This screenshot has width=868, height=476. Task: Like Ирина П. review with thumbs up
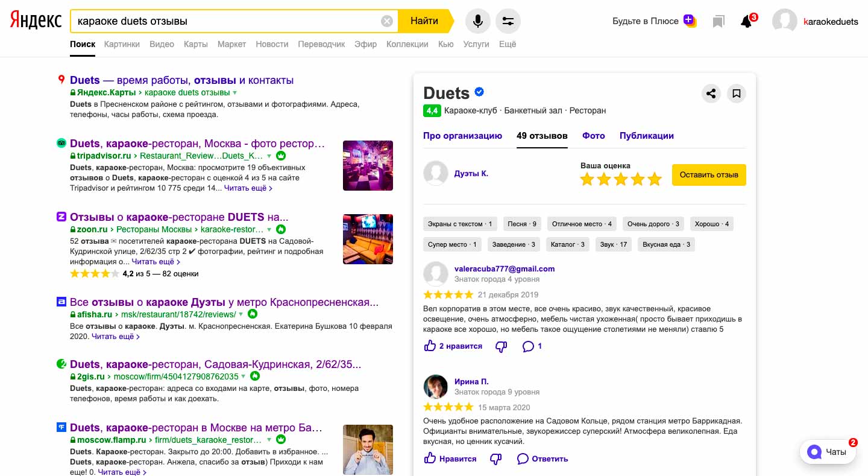tap(430, 459)
